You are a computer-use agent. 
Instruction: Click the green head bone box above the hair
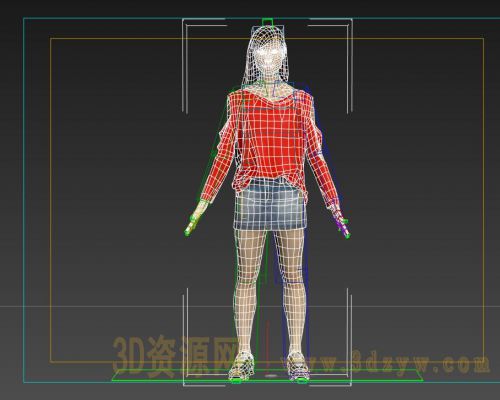click(267, 22)
